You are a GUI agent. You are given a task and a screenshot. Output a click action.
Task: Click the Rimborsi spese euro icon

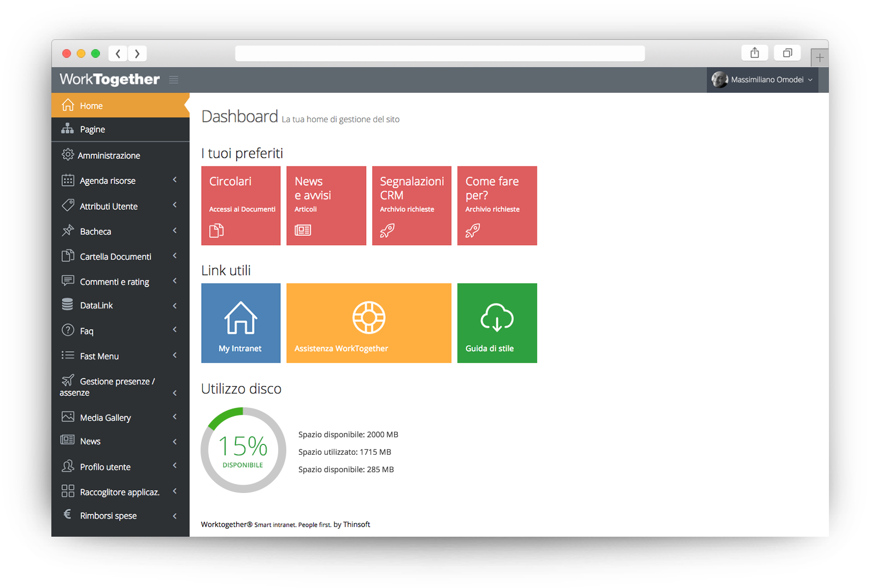click(x=67, y=514)
